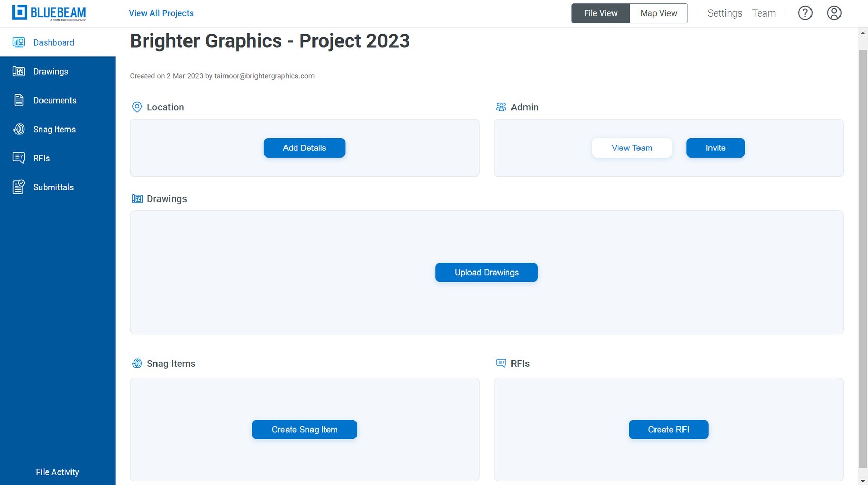Select the Dashboard icon in the sidebar
868x485 pixels.
tap(19, 42)
